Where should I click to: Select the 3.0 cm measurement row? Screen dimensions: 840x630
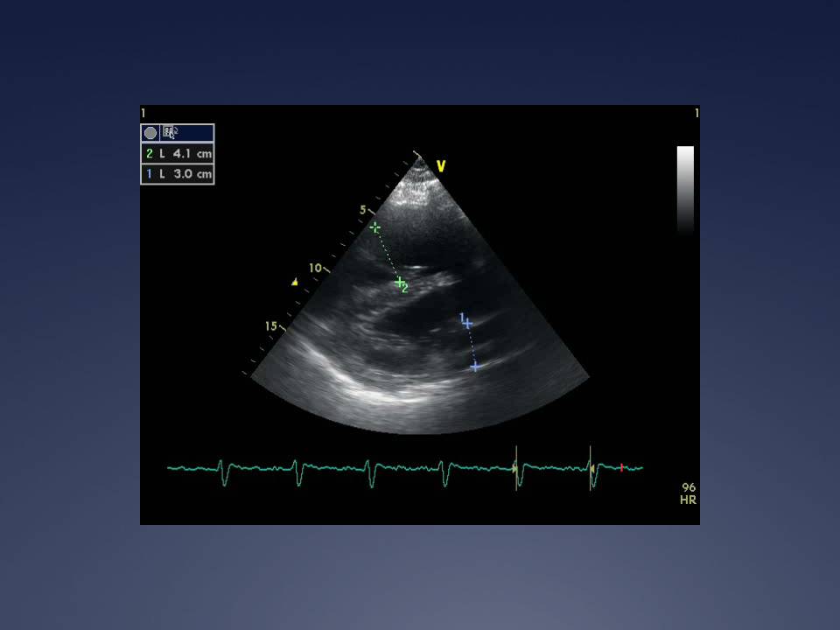(178, 173)
